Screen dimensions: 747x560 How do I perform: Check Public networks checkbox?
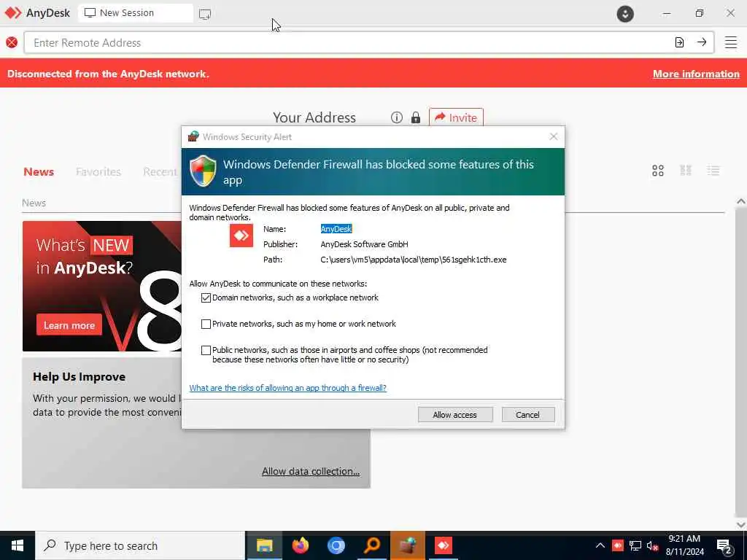click(206, 350)
